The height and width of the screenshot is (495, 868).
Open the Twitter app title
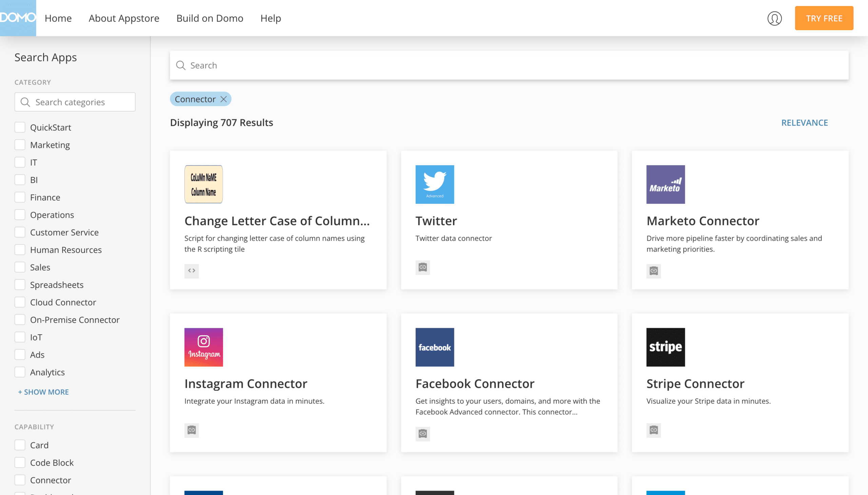tap(436, 221)
